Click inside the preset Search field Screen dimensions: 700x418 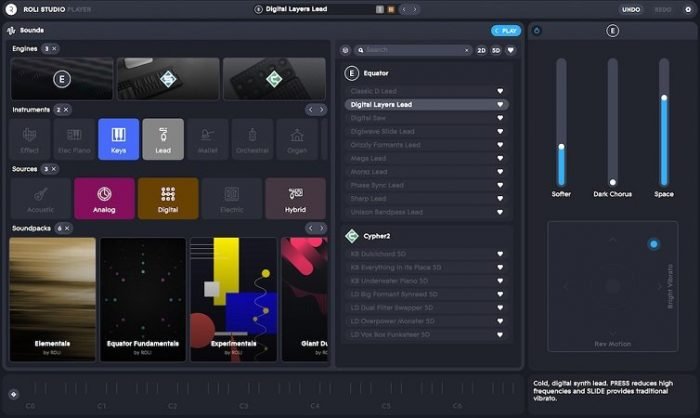coord(415,49)
